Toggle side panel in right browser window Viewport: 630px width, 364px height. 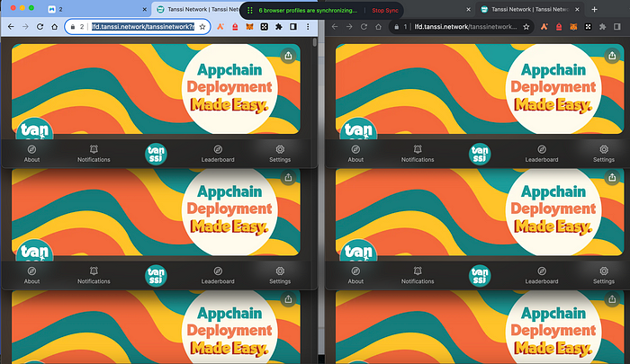pos(617,27)
